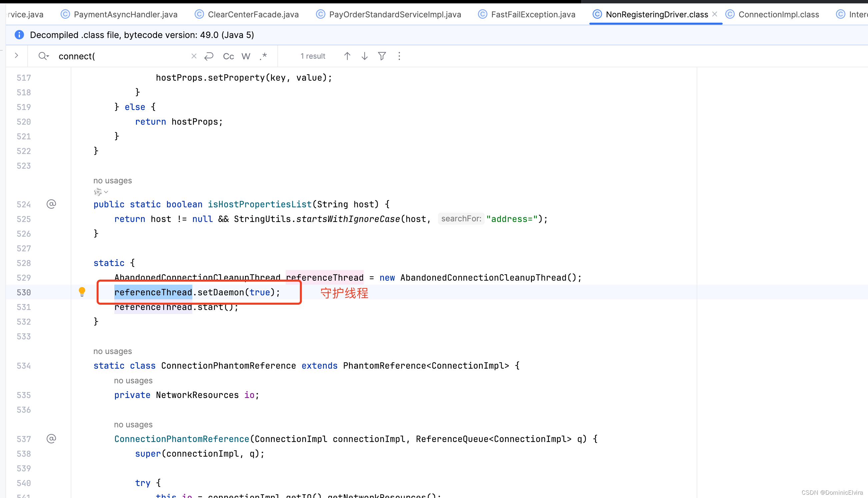Click the @ gutter icon on line 537

point(51,439)
